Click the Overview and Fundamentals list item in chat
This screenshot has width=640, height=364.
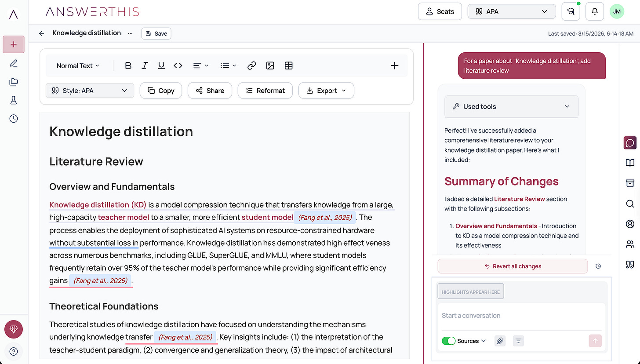pos(496,226)
